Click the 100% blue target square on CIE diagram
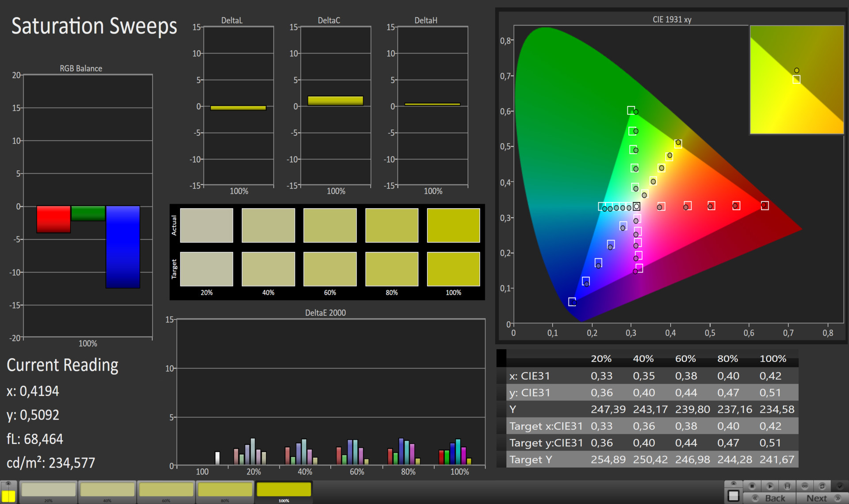The width and height of the screenshot is (849, 504). 572,302
